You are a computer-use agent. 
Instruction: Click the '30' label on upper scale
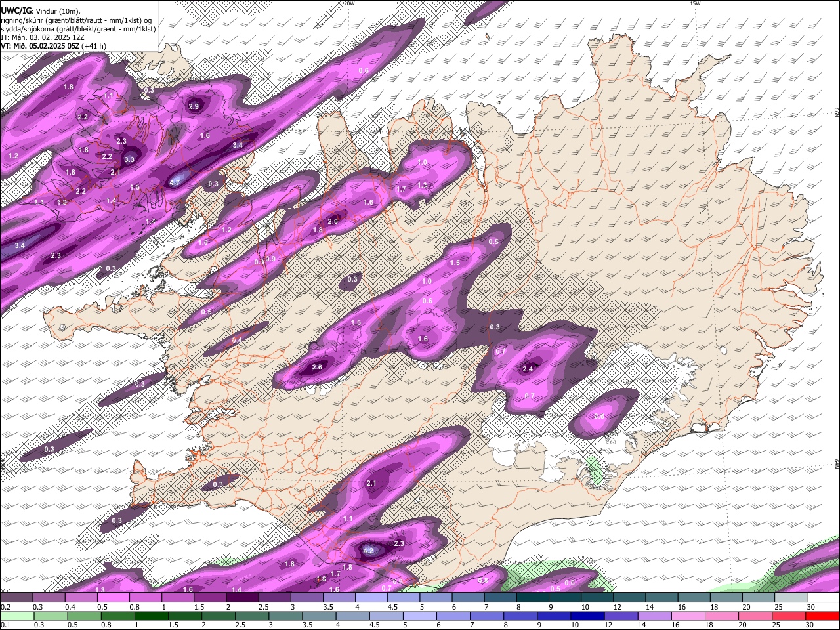click(811, 607)
